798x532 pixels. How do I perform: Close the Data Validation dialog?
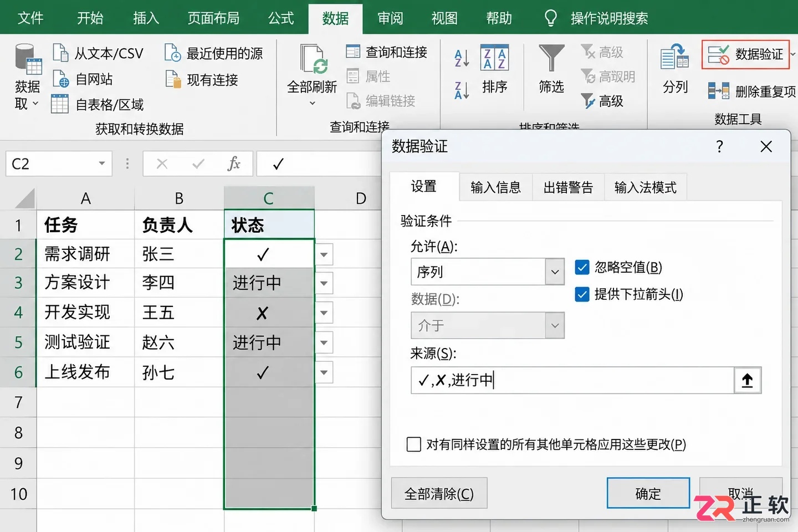pos(766,146)
